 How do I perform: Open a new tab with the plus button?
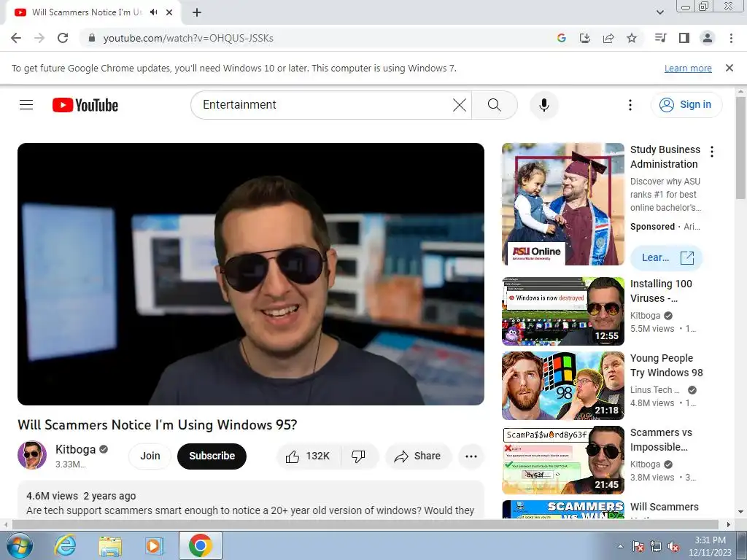coord(197,12)
